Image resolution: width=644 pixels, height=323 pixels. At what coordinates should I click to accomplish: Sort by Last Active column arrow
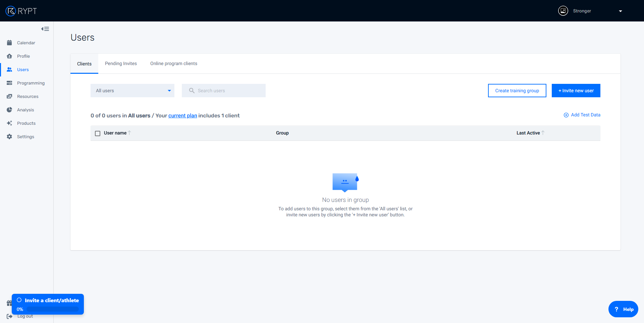point(543,133)
